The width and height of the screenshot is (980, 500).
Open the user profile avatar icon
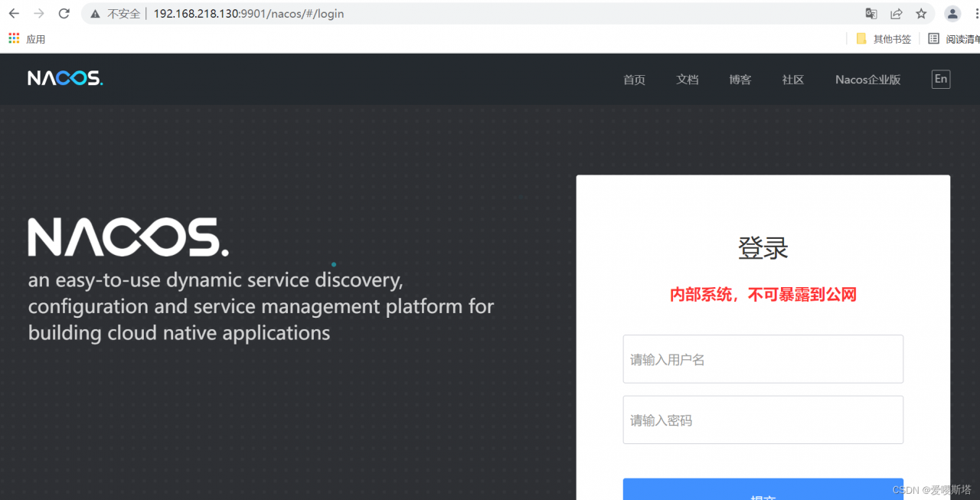click(952, 13)
